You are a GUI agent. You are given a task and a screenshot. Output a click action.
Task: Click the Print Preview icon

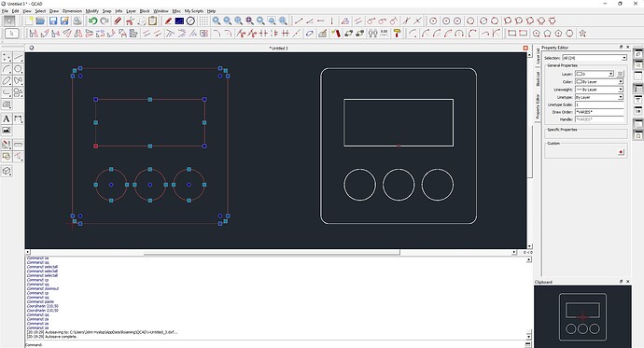(77, 21)
